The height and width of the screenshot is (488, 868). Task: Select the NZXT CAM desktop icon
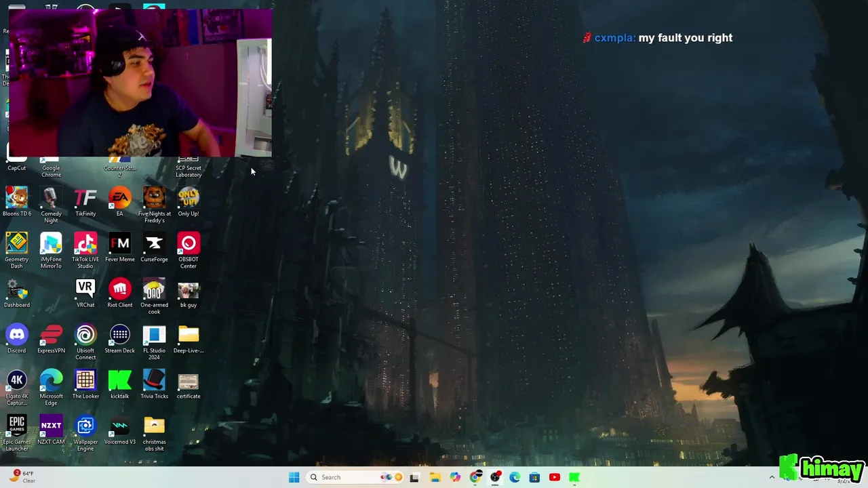coord(51,430)
